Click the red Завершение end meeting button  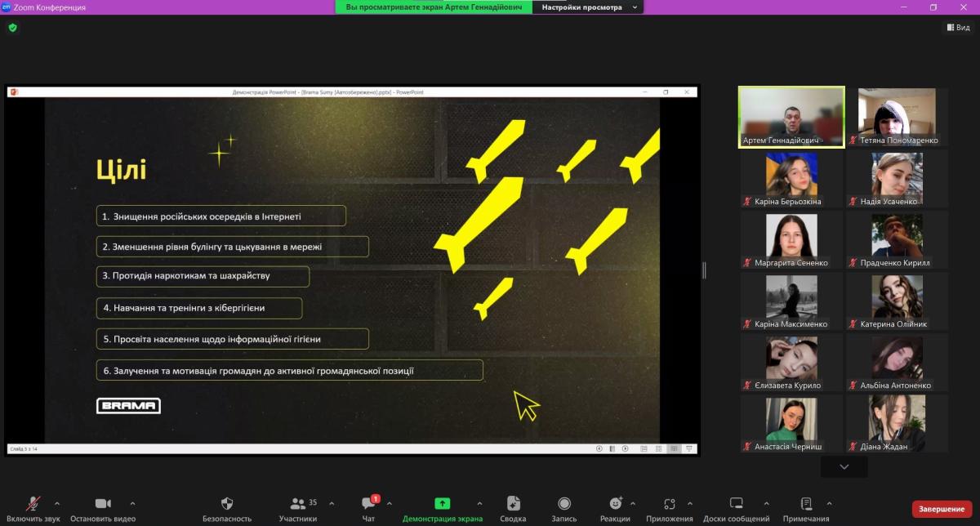(942, 509)
